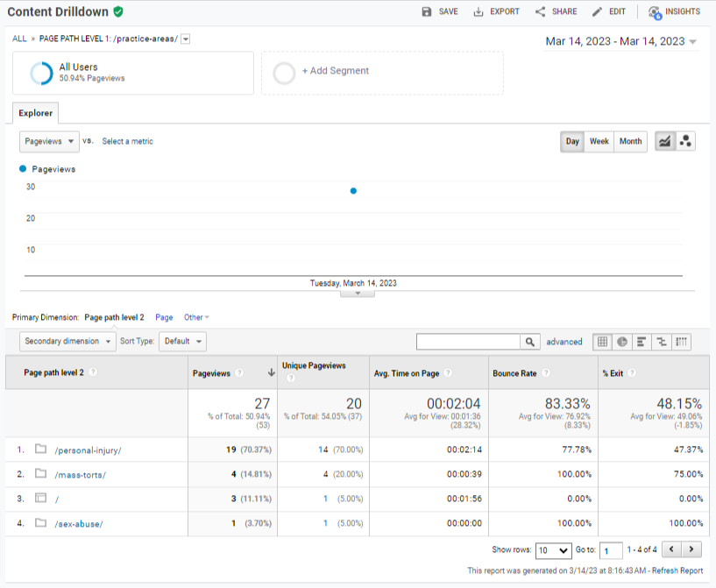
Task: Switch to the Percentage pie chart view
Action: [622, 342]
